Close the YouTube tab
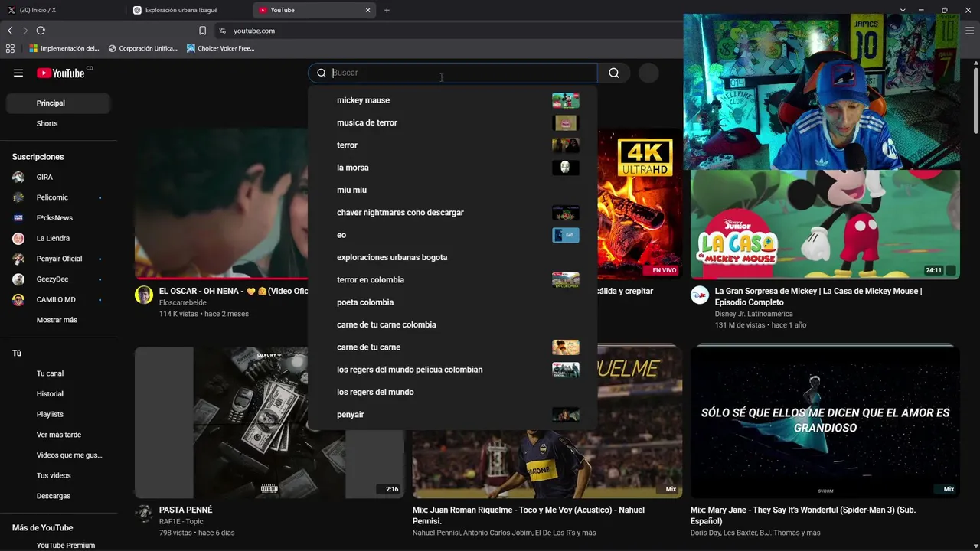Image resolution: width=980 pixels, height=551 pixels. [x=368, y=10]
